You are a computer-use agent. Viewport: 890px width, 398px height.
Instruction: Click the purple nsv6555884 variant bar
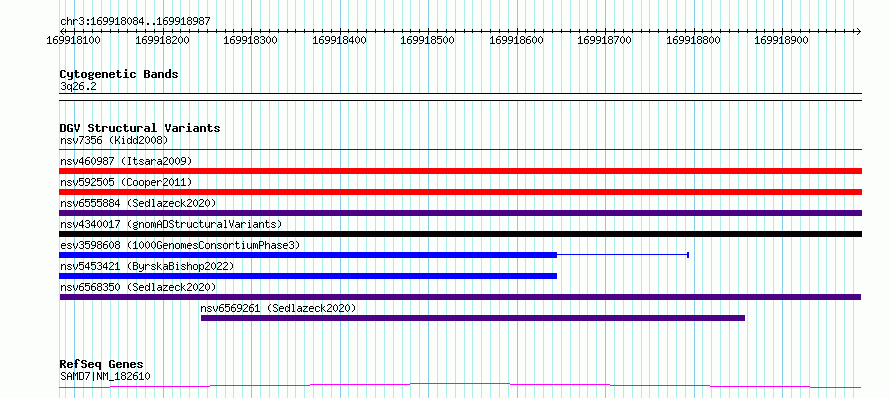(x=460, y=213)
